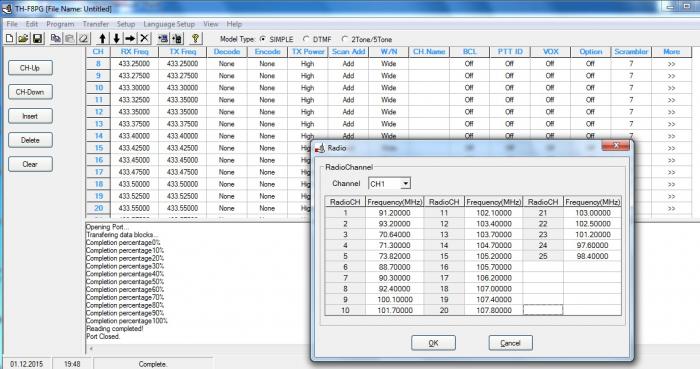Open the Channel CH1 dropdown
The width and height of the screenshot is (700, 369).
click(405, 183)
